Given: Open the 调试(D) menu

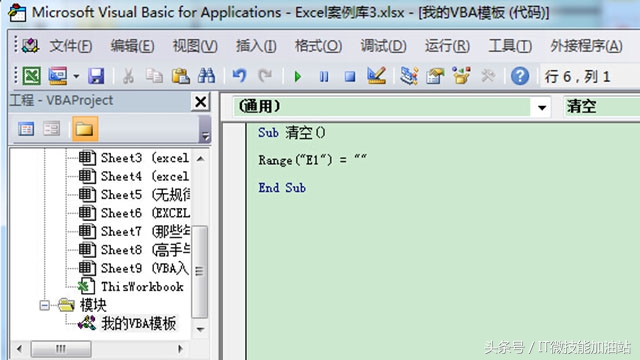Looking at the screenshot, I should [383, 46].
